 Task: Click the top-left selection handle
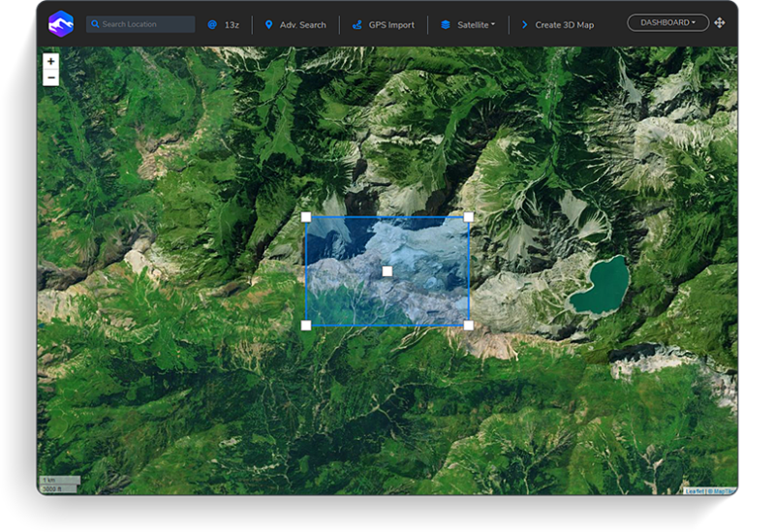click(306, 217)
